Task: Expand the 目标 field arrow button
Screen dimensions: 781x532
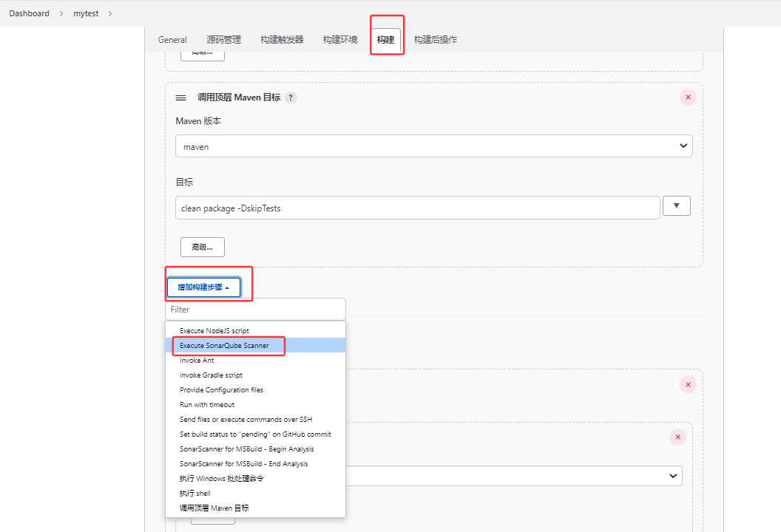Action: point(677,205)
